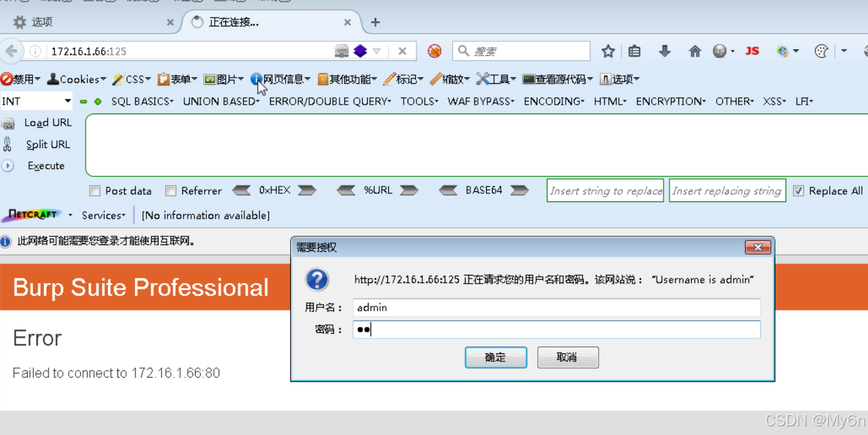This screenshot has width=868, height=435.
Task: Close the 选项 tab
Action: point(170,22)
